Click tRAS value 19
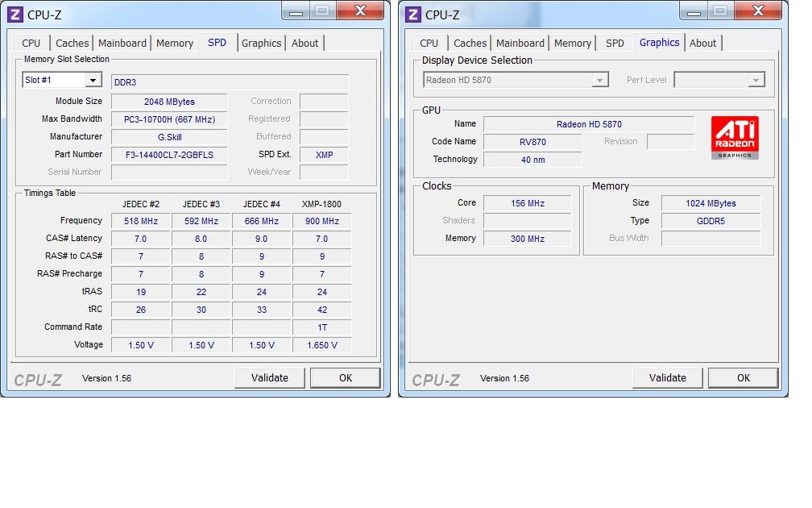812x508 pixels. (141, 292)
